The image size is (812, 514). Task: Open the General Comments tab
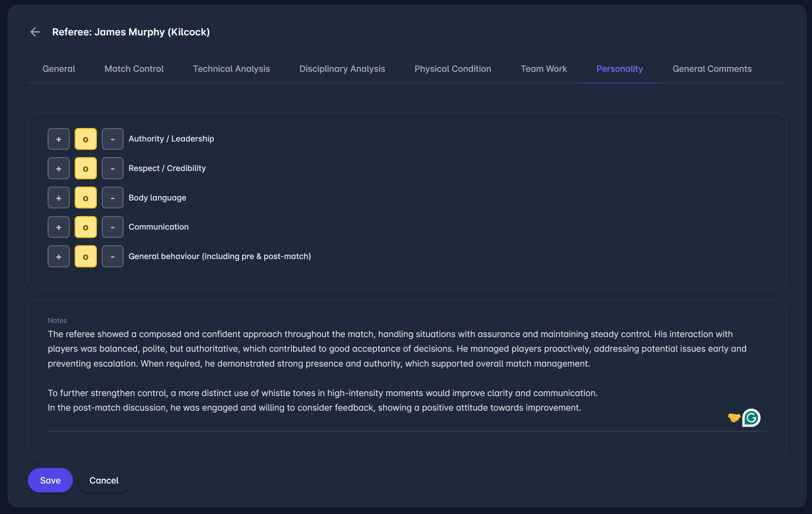712,69
